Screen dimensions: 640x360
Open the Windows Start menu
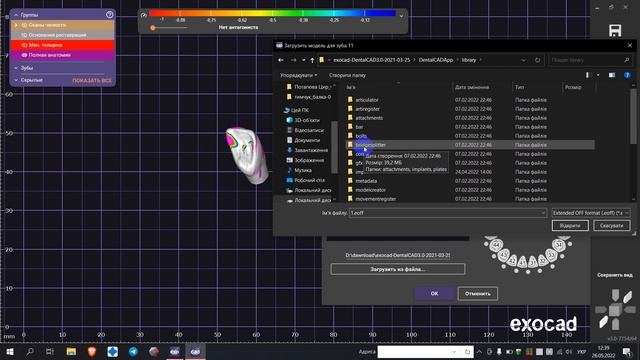coord(9,351)
